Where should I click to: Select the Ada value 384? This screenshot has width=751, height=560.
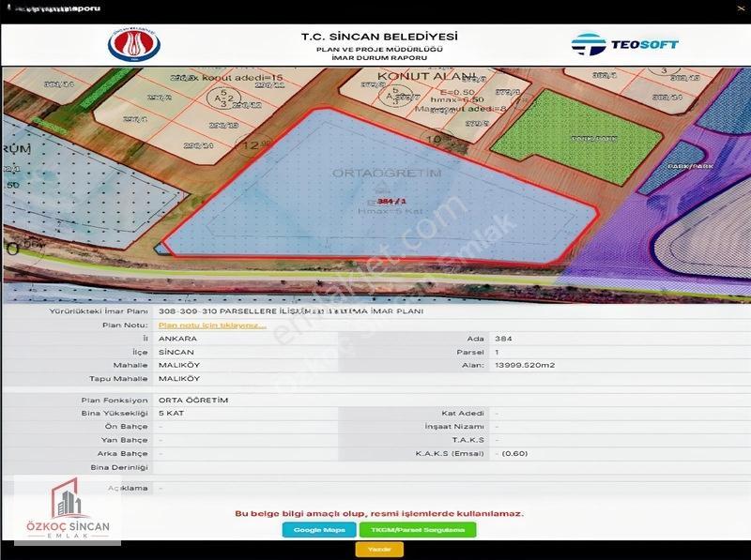pos(503,339)
